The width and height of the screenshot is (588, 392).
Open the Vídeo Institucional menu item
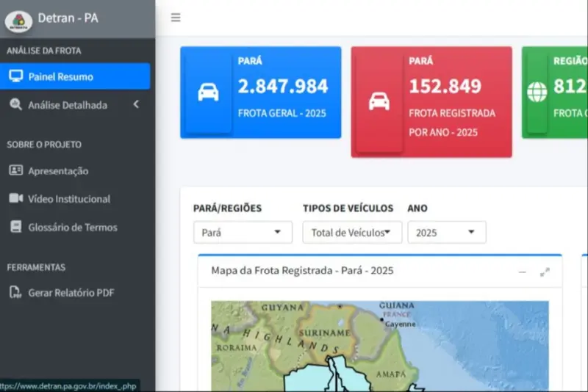(x=69, y=199)
